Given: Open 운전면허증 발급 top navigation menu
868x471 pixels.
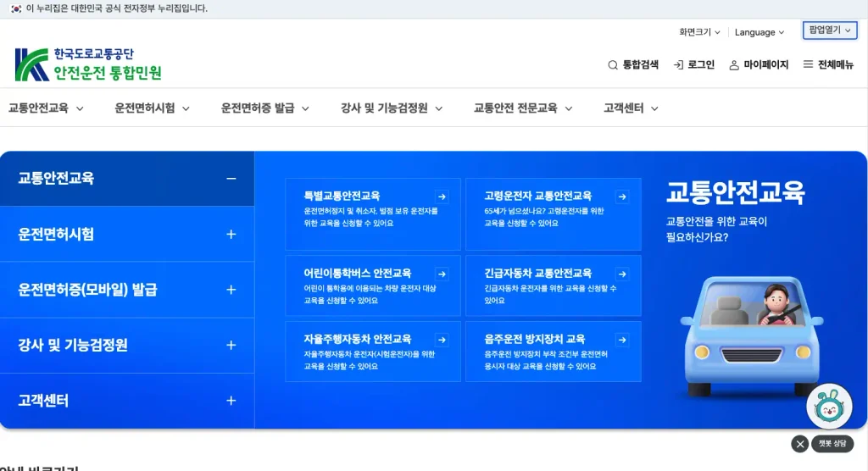Looking at the screenshot, I should click(x=264, y=108).
